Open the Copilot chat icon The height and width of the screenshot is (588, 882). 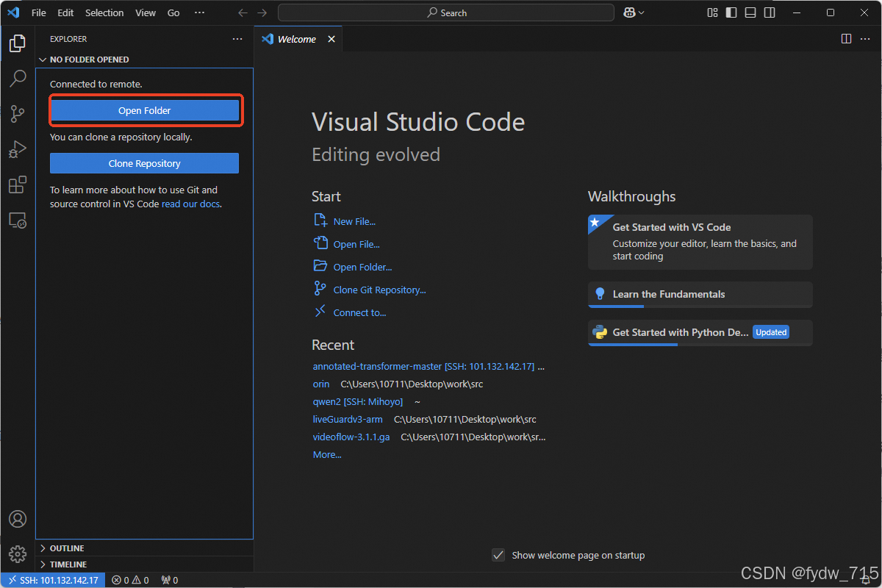(629, 12)
